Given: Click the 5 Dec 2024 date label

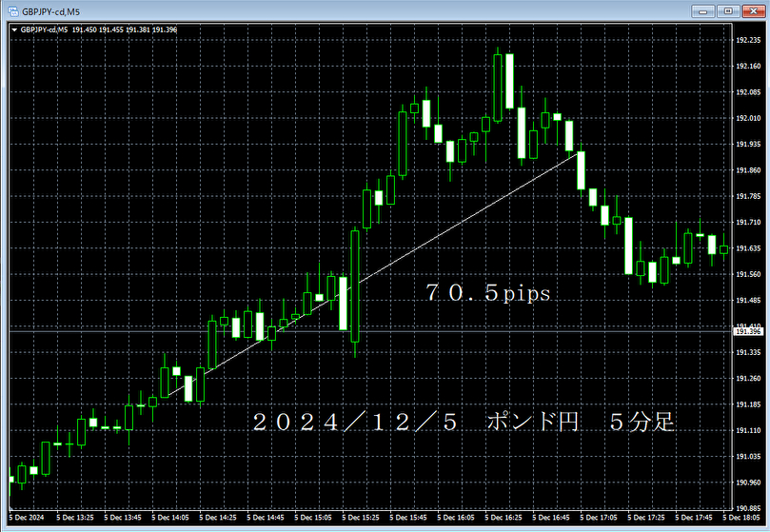Looking at the screenshot, I should click(x=27, y=518).
